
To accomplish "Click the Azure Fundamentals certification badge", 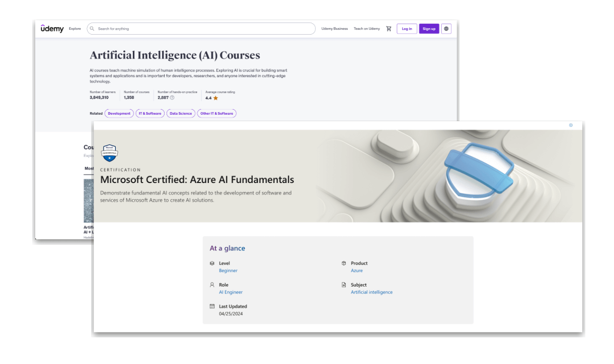I will (x=110, y=152).
